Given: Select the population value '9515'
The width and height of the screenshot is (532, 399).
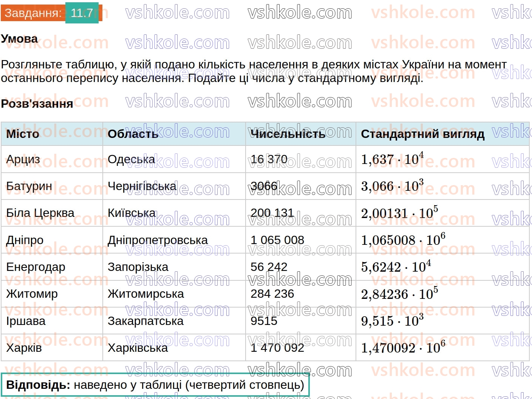Looking at the screenshot, I should (x=264, y=321).
